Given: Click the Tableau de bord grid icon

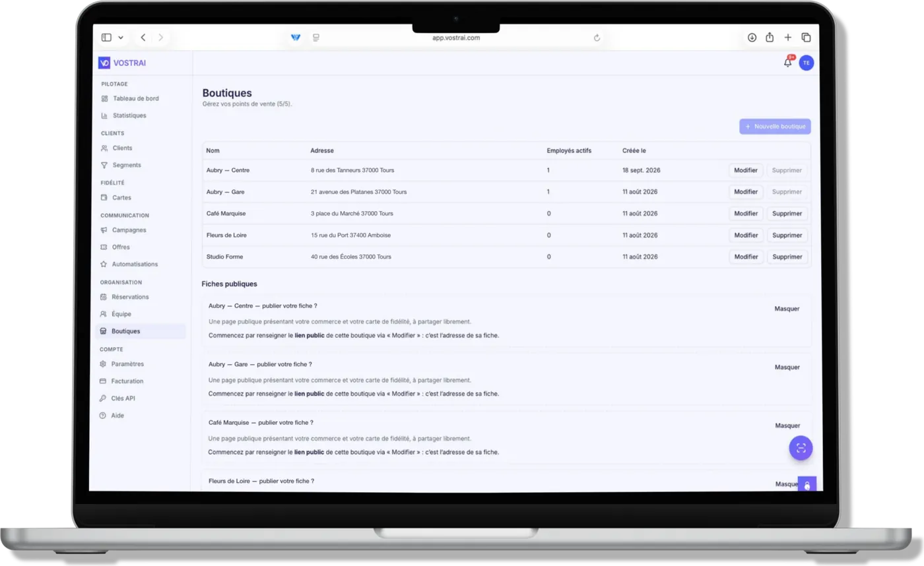Looking at the screenshot, I should (104, 98).
